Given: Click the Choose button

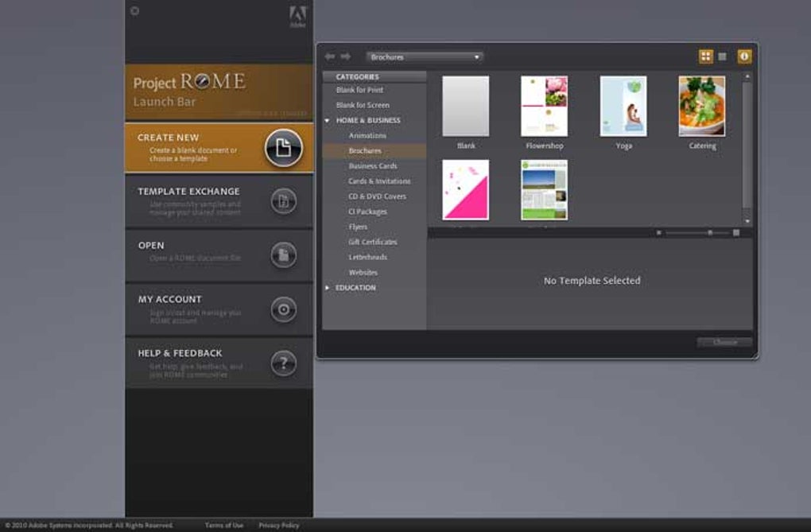Looking at the screenshot, I should point(724,342).
